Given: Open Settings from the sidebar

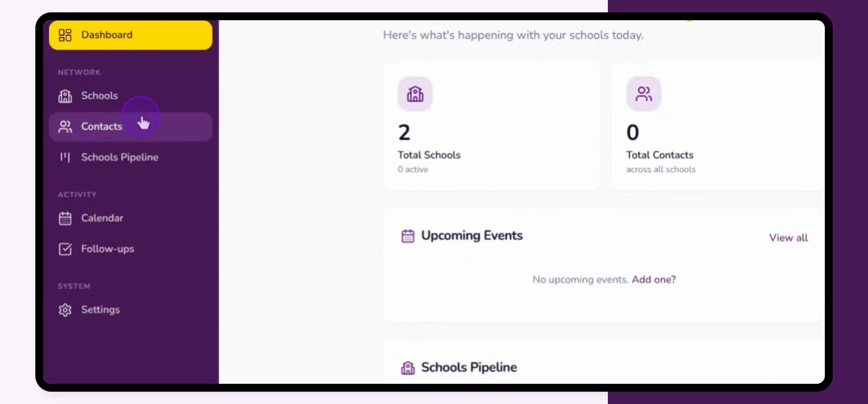Looking at the screenshot, I should [100, 310].
